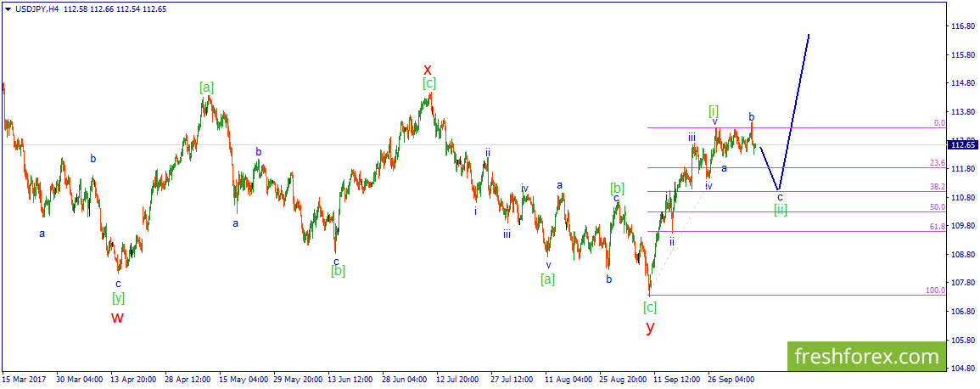Click the 107.80 price axis label

[962, 283]
